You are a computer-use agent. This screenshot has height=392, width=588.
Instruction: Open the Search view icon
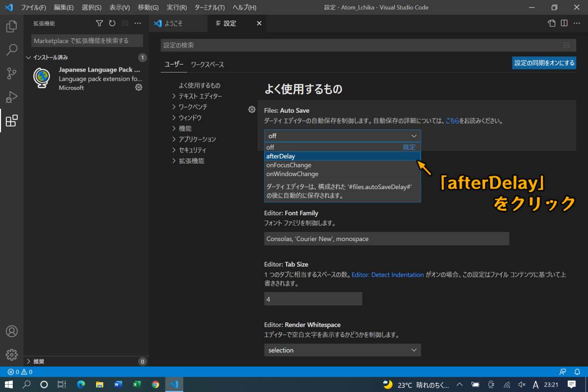point(12,50)
